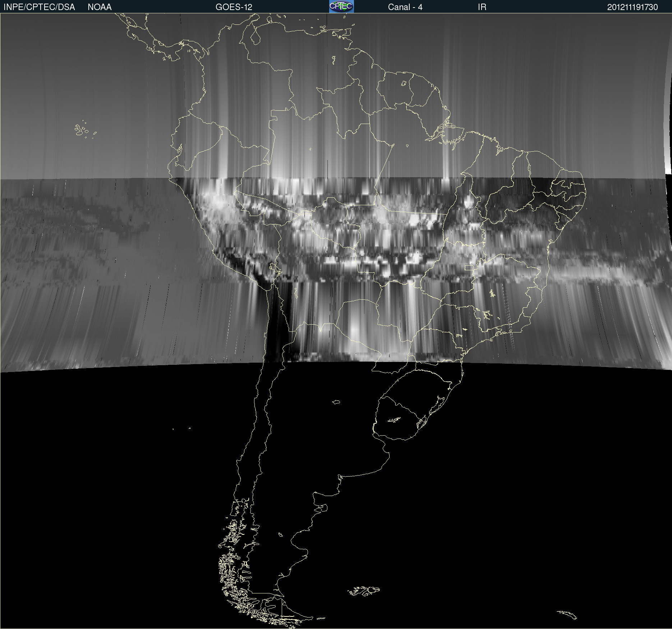Click the GOES-12 satellite label
This screenshot has width=672, height=629.
(234, 7)
